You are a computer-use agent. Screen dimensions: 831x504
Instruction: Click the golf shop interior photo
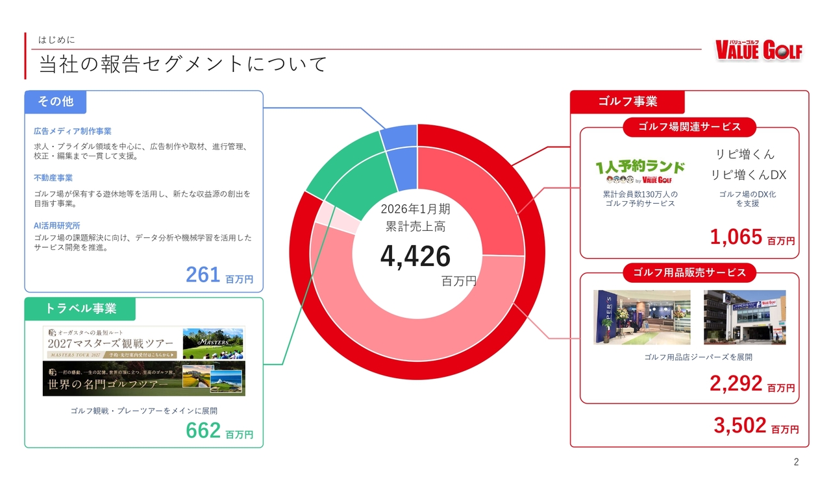(x=642, y=317)
